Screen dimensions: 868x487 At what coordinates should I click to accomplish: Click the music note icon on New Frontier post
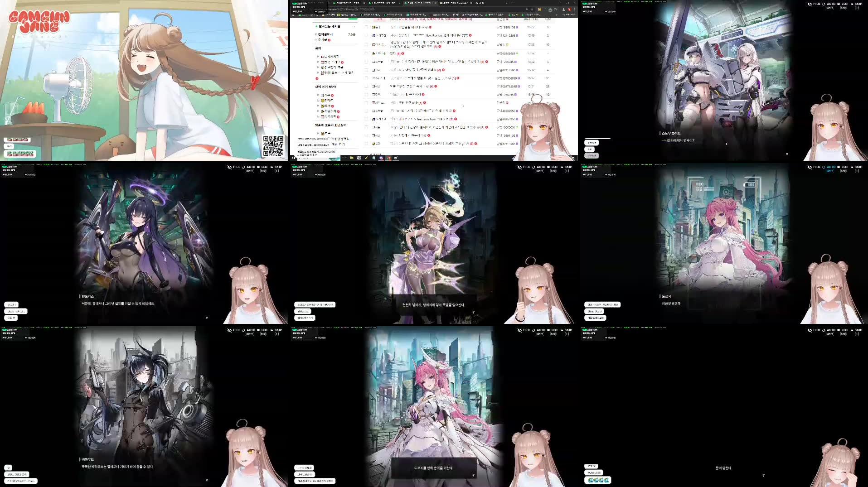click(373, 35)
